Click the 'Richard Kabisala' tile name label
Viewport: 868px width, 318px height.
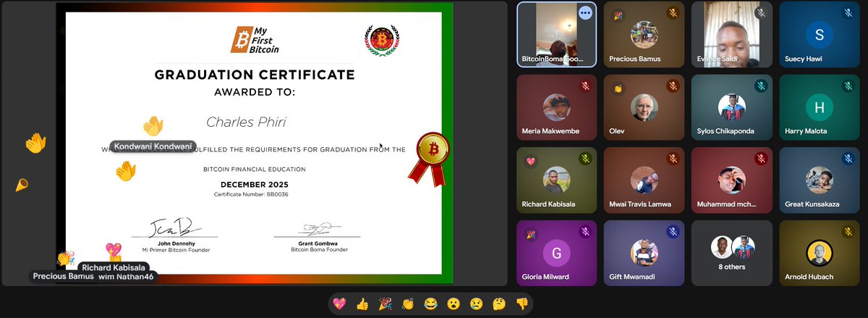[548, 204]
